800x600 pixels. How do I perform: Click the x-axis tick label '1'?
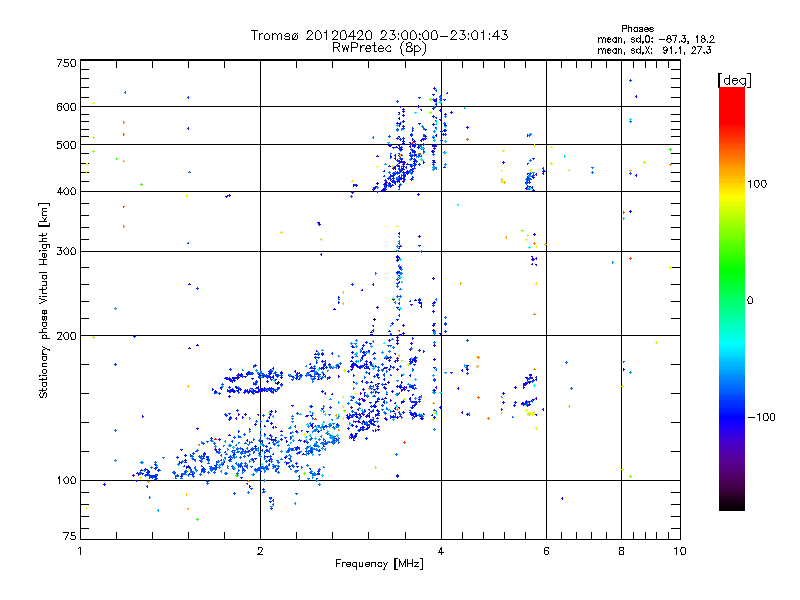click(80, 551)
